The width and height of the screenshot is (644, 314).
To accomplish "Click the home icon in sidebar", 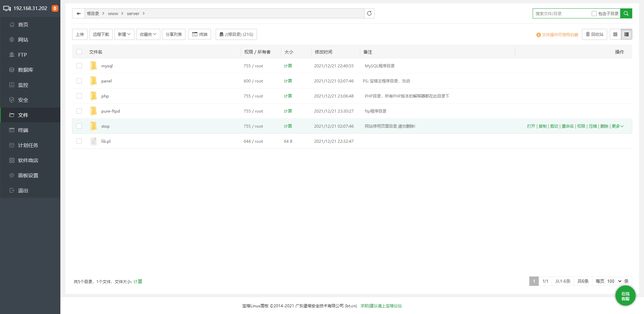I will 12,24.
